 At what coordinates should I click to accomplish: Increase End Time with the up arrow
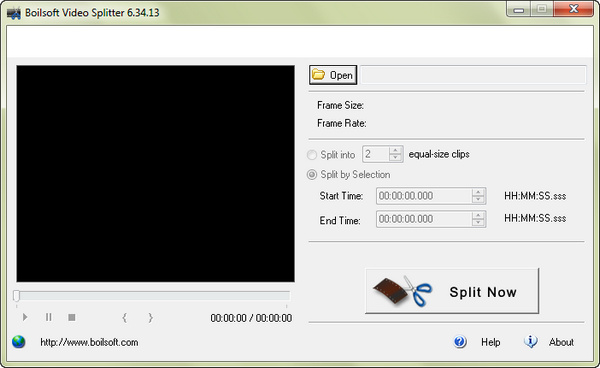click(x=478, y=215)
